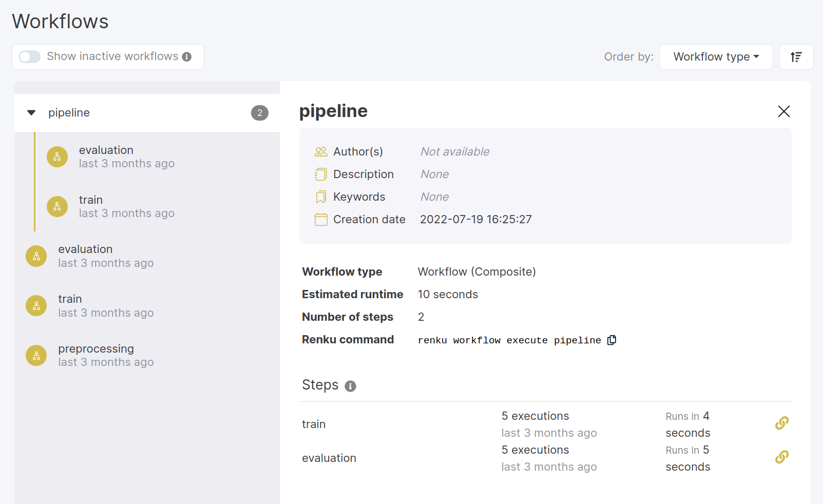This screenshot has width=823, height=504.
Task: Click the Steps info icon
Action: coord(350,386)
